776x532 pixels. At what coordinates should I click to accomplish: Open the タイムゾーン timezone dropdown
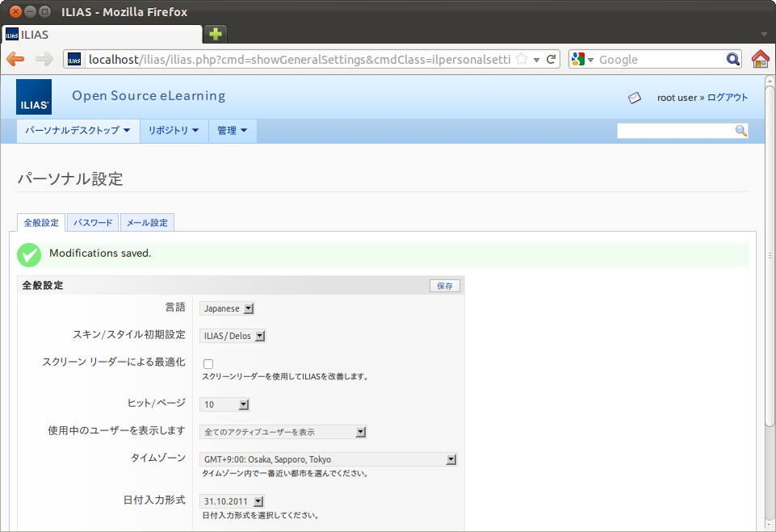329,459
